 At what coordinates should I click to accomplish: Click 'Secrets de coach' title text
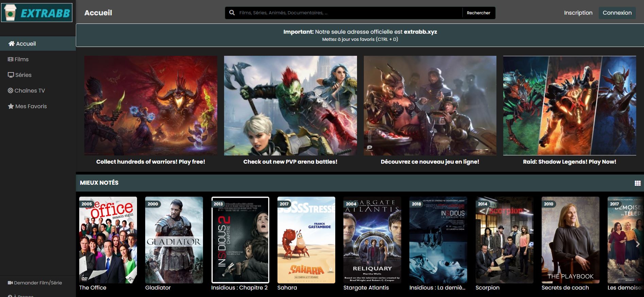565,287
